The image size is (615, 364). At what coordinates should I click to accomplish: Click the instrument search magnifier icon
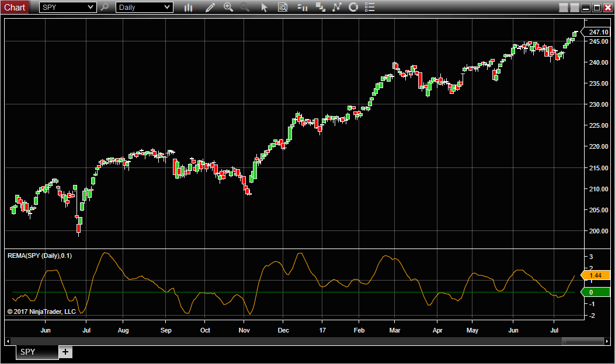(x=105, y=7)
